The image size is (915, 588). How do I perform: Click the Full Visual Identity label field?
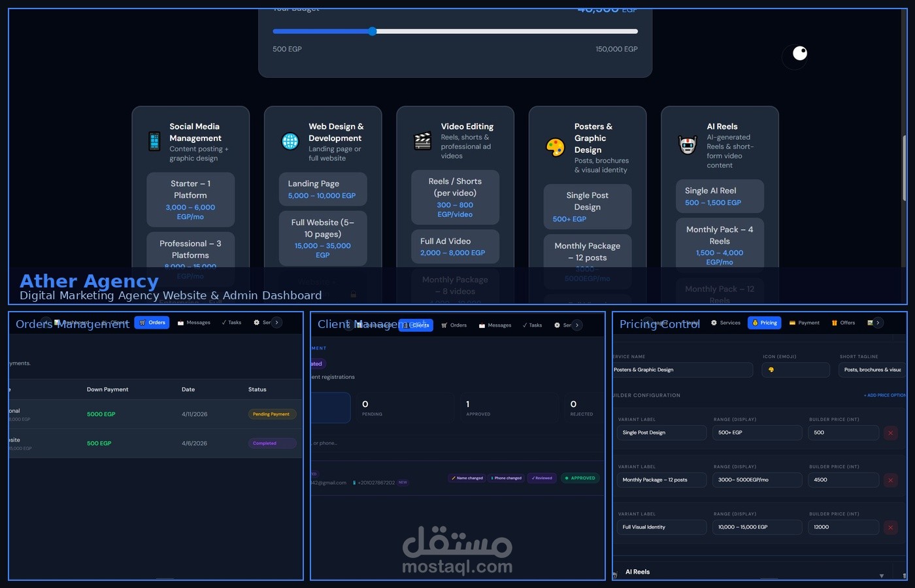point(662,527)
